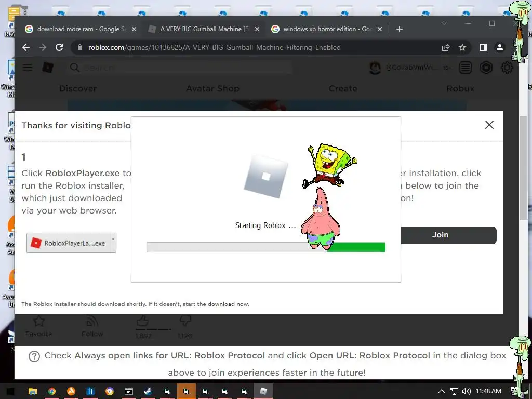Close the 'Thanks for visiting Roblox' dialog
This screenshot has height=399, width=532.
click(x=489, y=125)
